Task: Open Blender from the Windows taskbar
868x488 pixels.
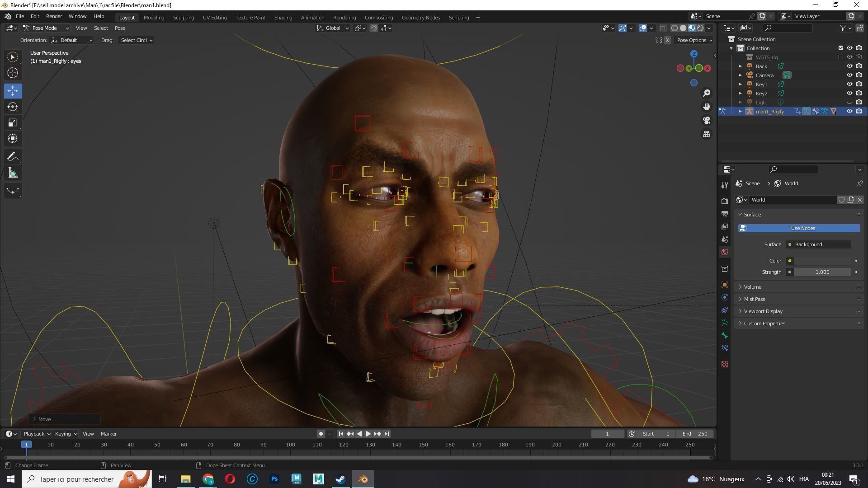Action: (363, 479)
